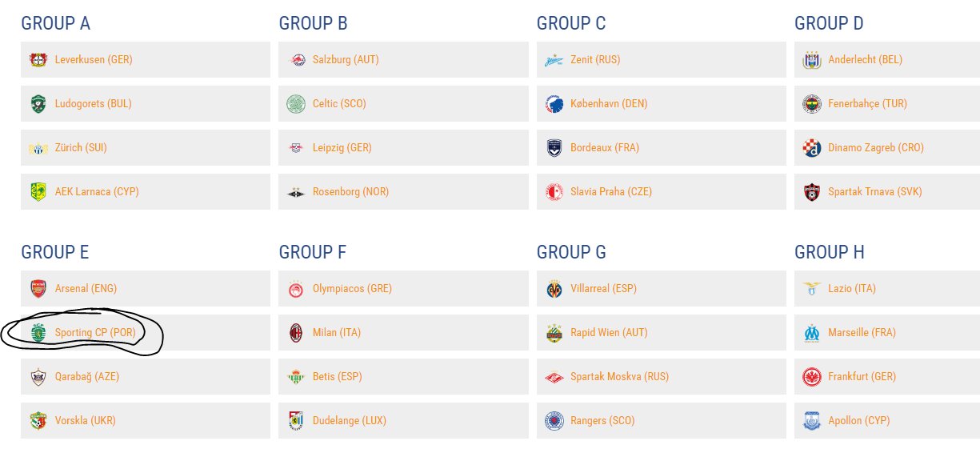Select the Qarabağ (AZE) team row
980x457 pixels.
tap(146, 377)
